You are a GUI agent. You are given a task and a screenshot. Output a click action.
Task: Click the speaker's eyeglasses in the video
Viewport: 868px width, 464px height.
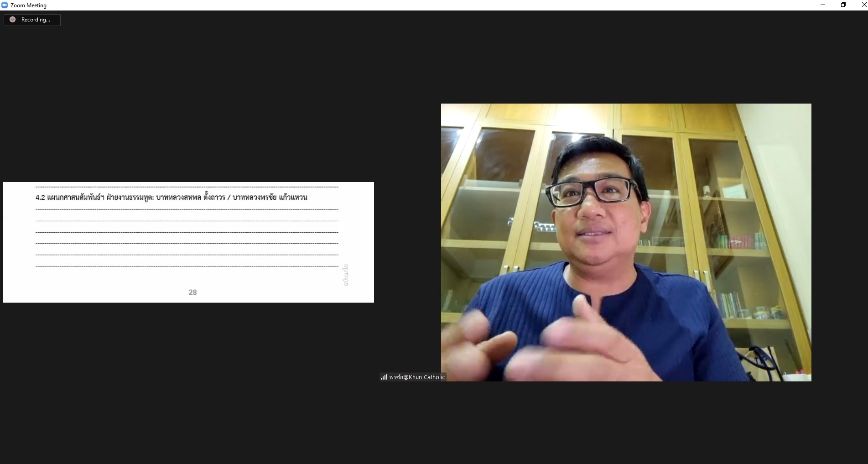click(x=593, y=192)
